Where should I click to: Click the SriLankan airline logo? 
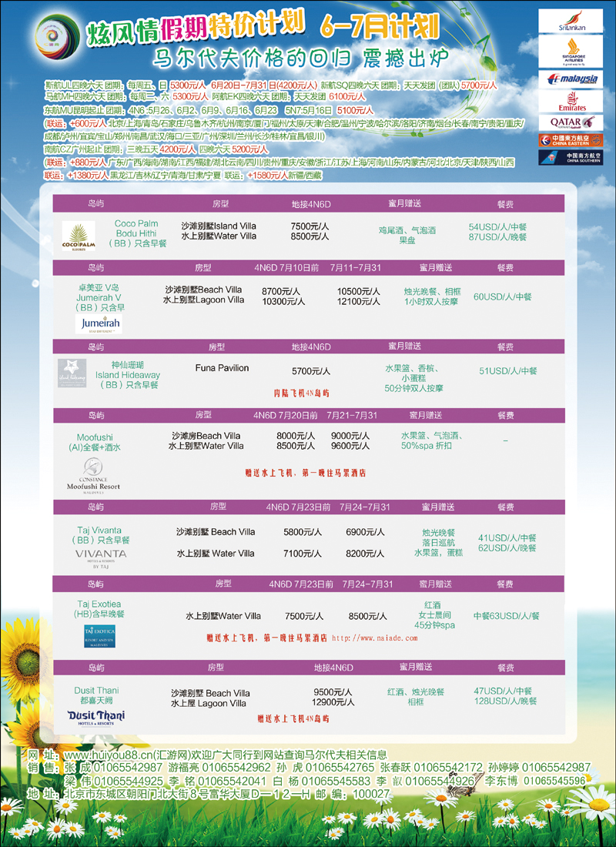pyautogui.click(x=571, y=22)
